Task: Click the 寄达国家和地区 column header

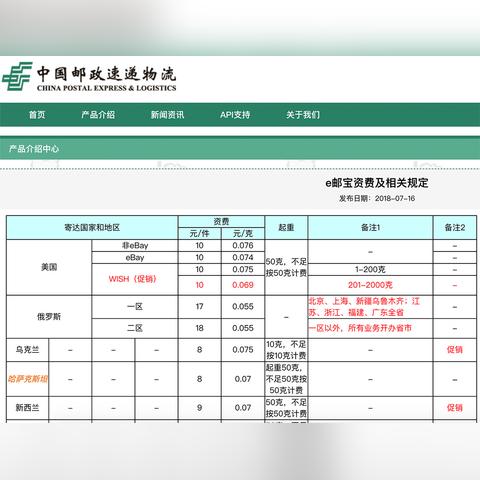Action: coord(92,227)
